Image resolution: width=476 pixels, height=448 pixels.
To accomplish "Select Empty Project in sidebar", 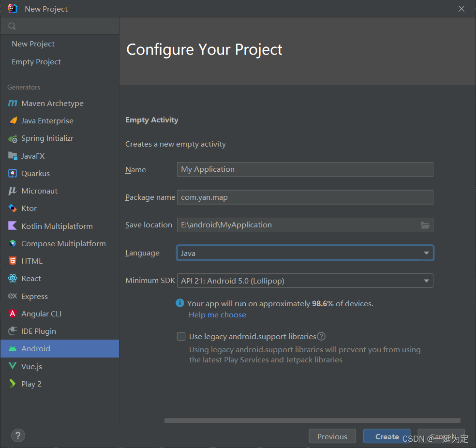I will [x=36, y=62].
